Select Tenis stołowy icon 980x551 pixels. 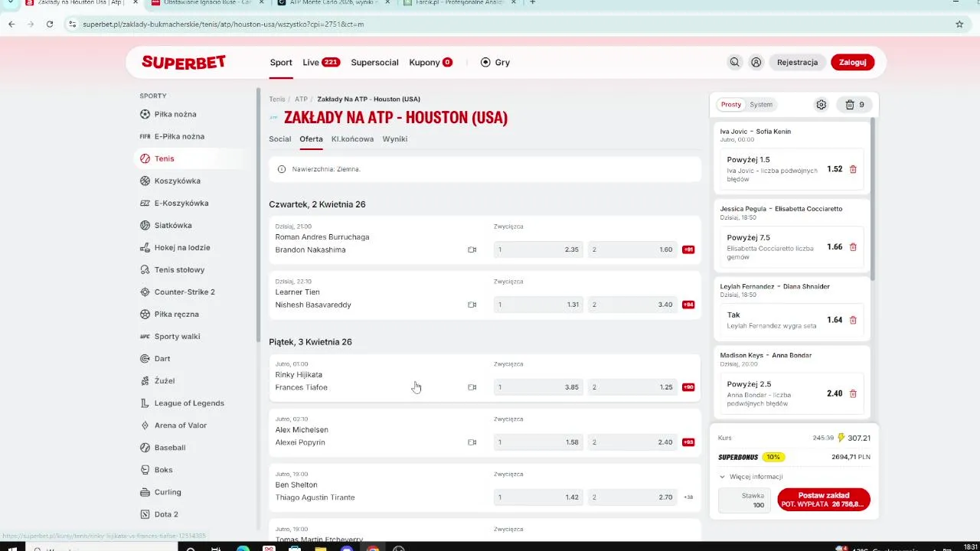(145, 269)
